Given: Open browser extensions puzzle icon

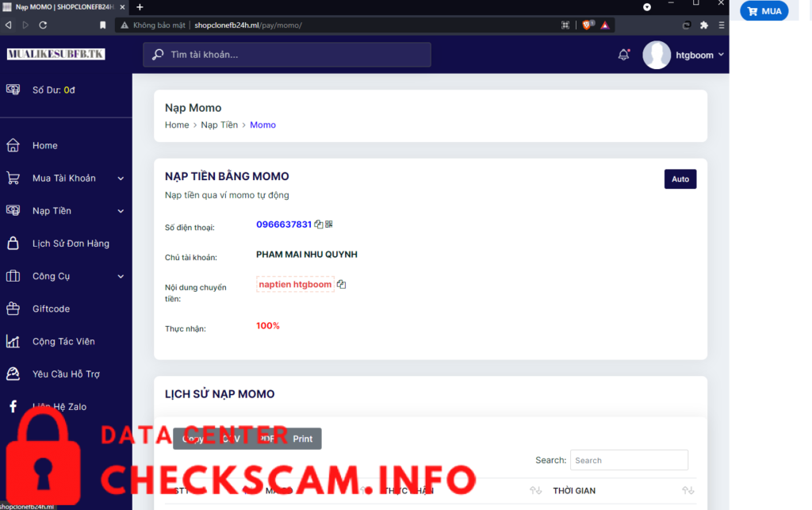Looking at the screenshot, I should (x=704, y=25).
